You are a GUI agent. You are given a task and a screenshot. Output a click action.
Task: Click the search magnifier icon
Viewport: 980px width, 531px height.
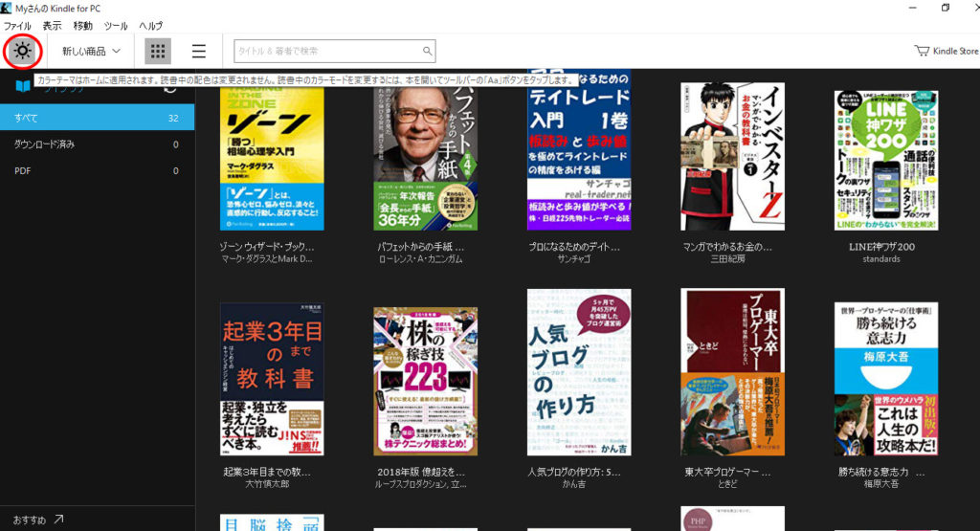coord(427,52)
